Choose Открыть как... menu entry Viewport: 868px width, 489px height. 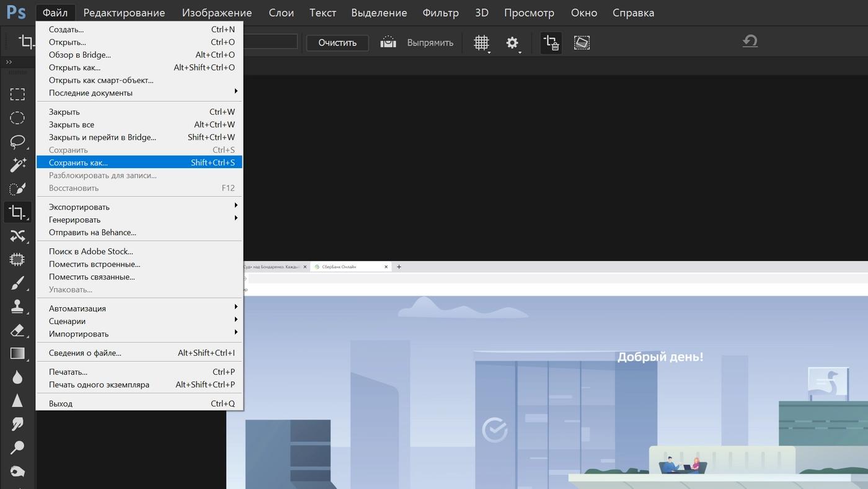[x=139, y=68]
